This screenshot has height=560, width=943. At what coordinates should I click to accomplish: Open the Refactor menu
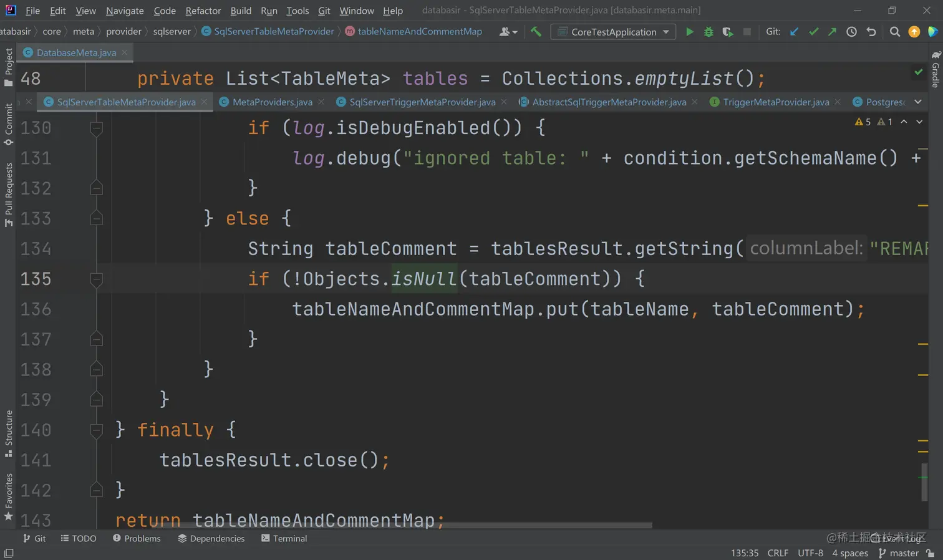(203, 11)
